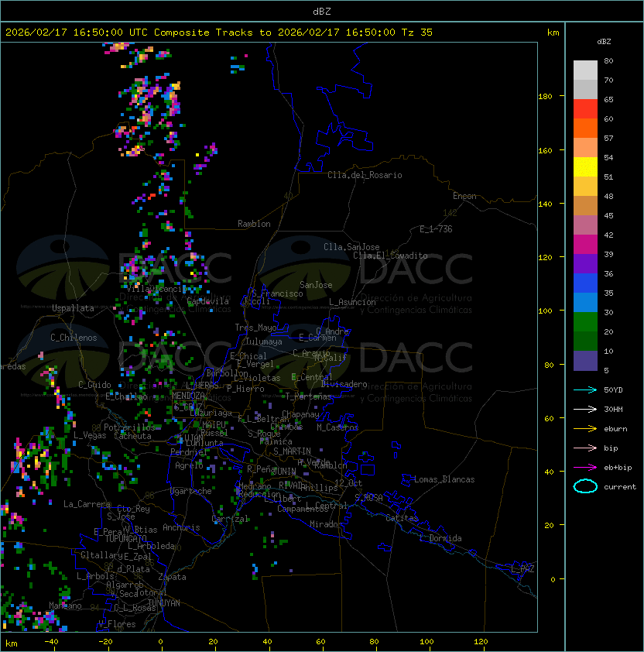The image size is (644, 652).
Task: Click the cyan 50YD arrow in legend
Action: point(585,389)
